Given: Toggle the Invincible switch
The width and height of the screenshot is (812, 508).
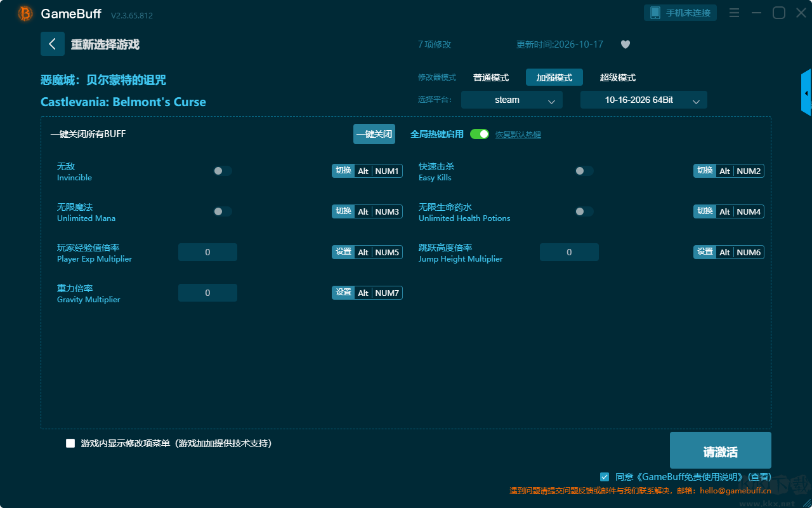Looking at the screenshot, I should click(223, 171).
